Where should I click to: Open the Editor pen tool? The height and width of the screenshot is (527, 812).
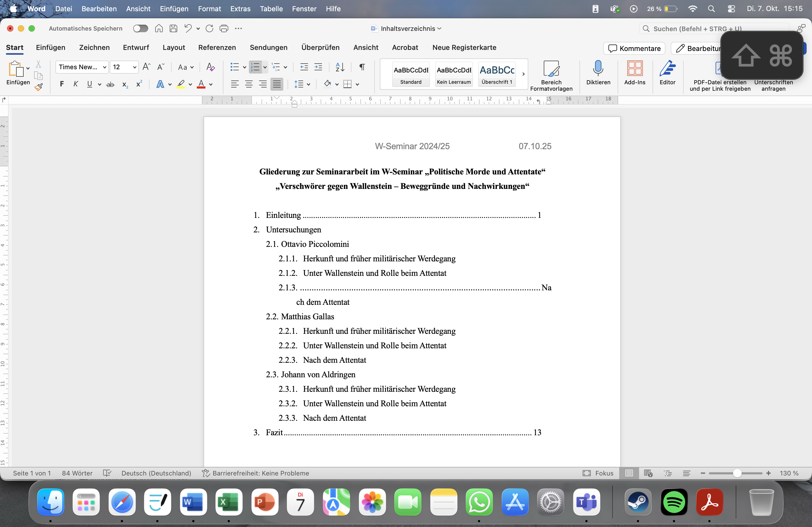pos(667,73)
